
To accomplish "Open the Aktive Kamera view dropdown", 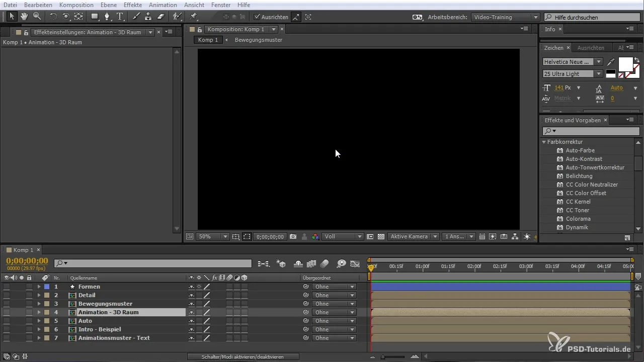I will [413, 236].
